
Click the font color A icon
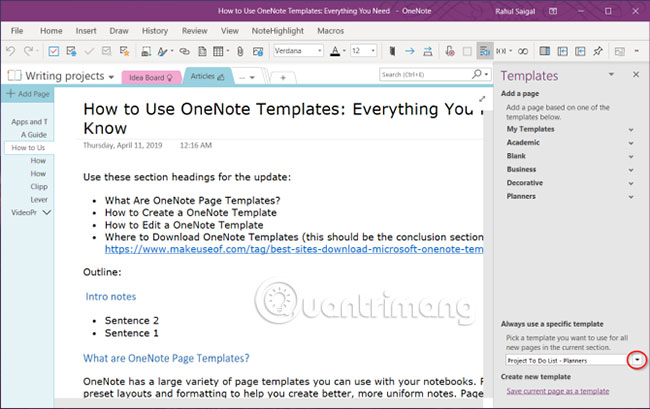[335, 51]
